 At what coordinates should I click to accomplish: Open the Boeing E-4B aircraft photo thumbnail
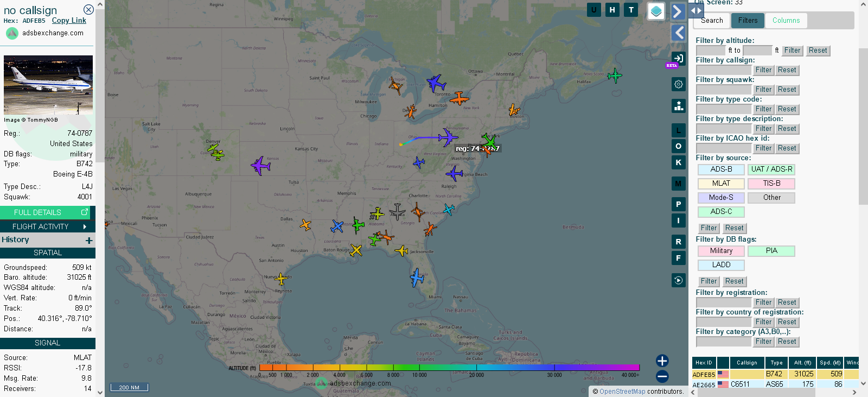click(x=48, y=85)
